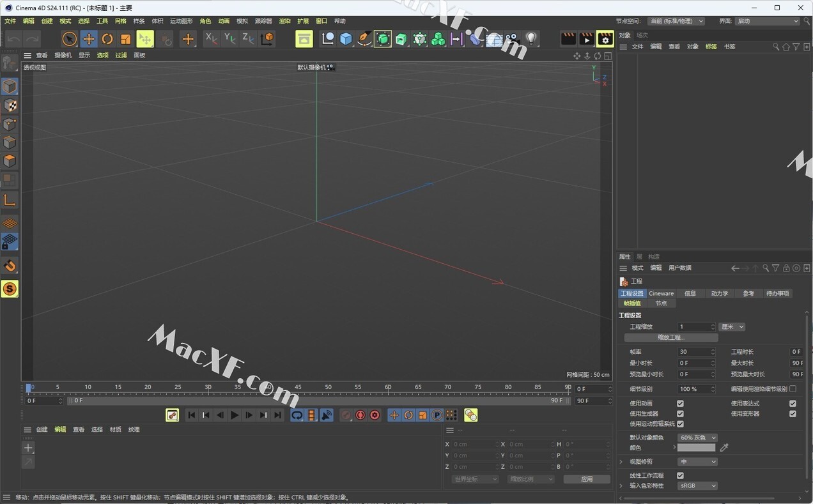The height and width of the screenshot is (504, 813).
Task: Open the 文件 menu in the main menu bar
Action: [10, 21]
